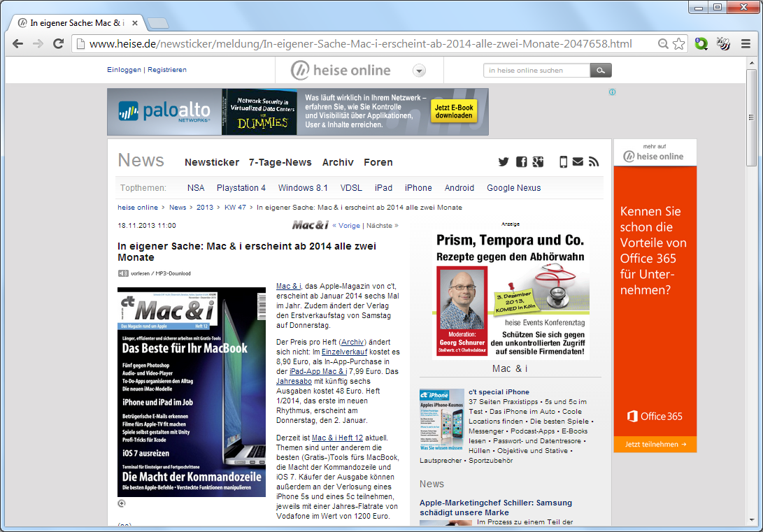This screenshot has width=763, height=532.
Task: Click Jetzt E-Book downloaden button
Action: [453, 111]
